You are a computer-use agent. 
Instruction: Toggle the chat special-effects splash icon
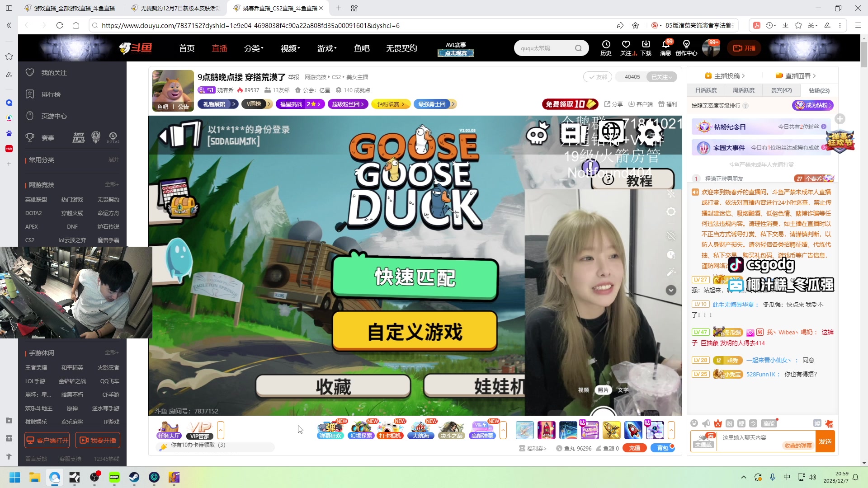(829, 423)
